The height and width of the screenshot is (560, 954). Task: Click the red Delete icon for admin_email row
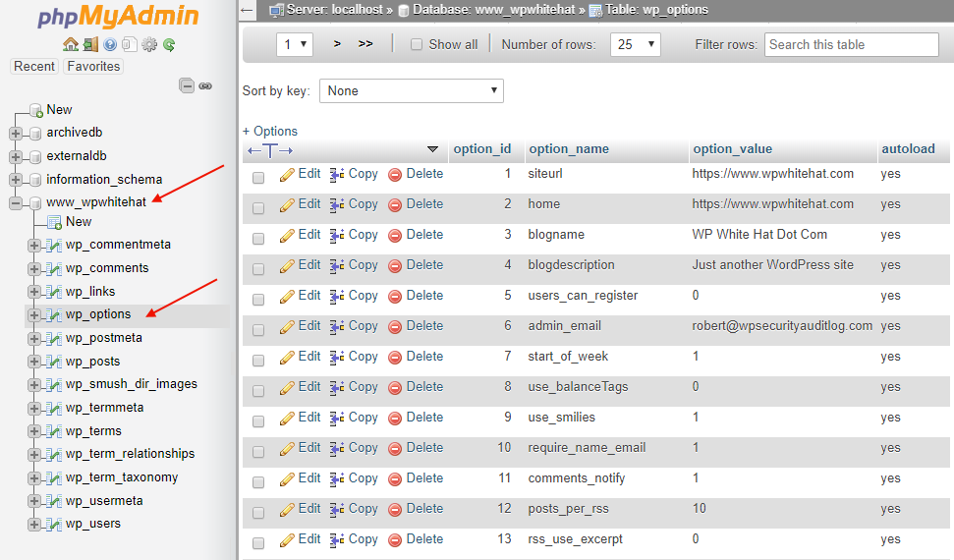(395, 327)
